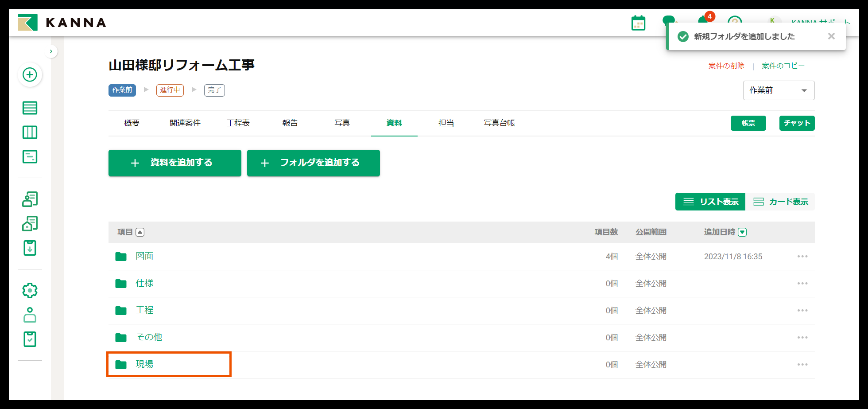Image resolution: width=868 pixels, height=409 pixels.
Task: Open the 作業前 status dropdown
Action: 779,90
